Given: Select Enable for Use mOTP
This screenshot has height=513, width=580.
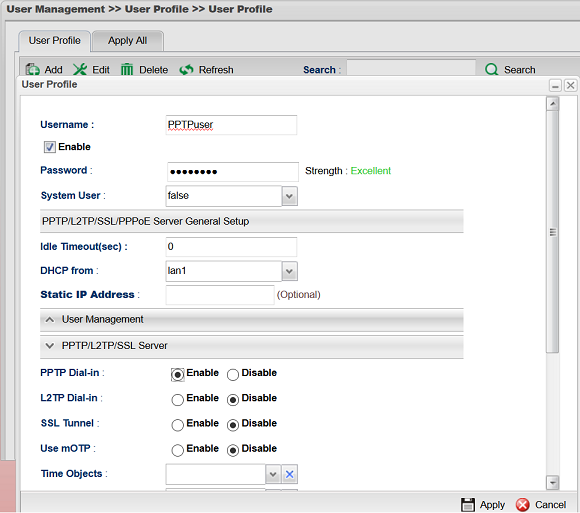Looking at the screenshot, I should [178, 450].
